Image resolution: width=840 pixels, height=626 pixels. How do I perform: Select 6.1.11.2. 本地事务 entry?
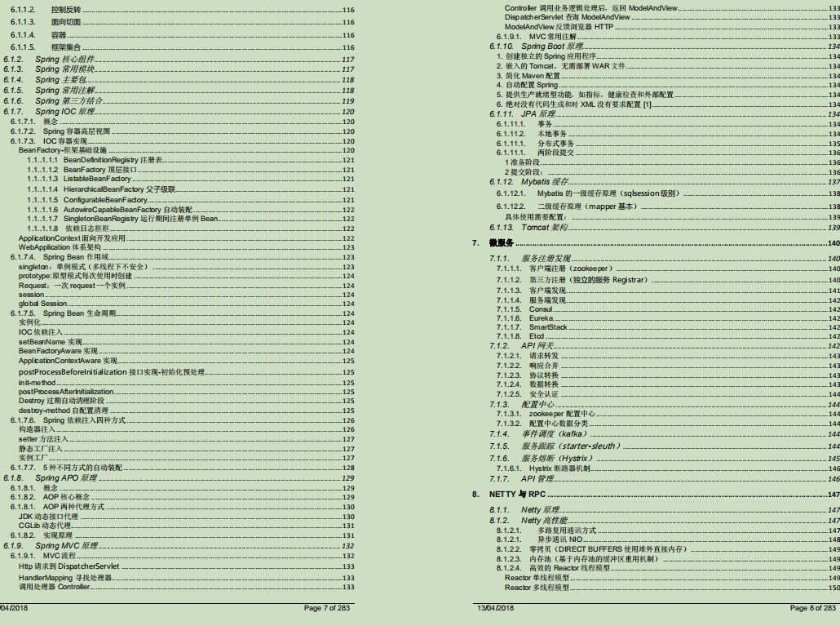coord(668,134)
